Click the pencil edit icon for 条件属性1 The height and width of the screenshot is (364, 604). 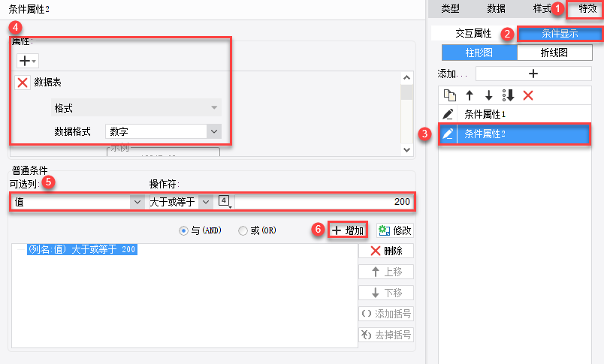point(448,114)
